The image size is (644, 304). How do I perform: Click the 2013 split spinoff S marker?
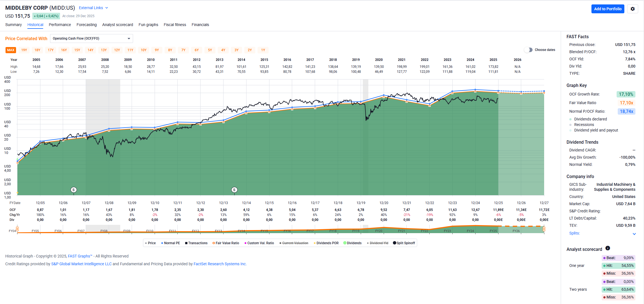tap(234, 190)
